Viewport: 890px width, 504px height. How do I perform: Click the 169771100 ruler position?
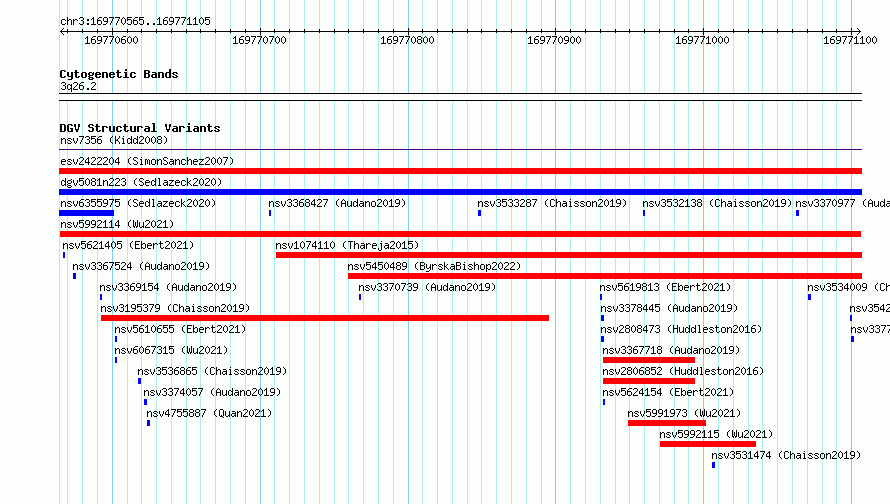click(x=850, y=40)
